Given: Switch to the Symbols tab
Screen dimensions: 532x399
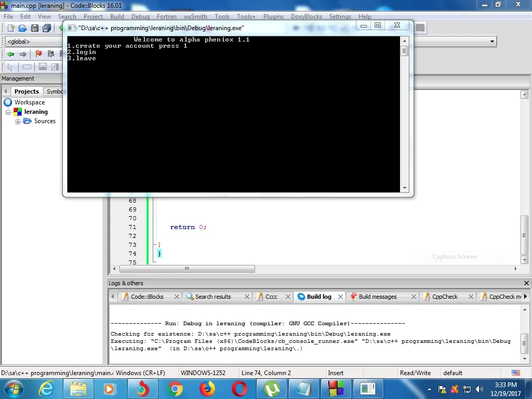Looking at the screenshot, I should click(54, 91).
